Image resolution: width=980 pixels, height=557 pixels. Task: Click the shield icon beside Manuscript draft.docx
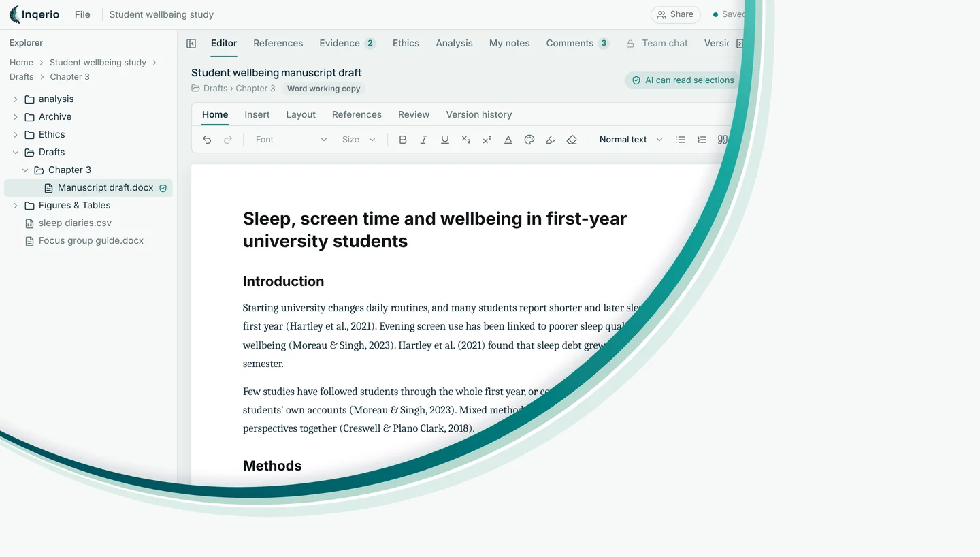(163, 189)
